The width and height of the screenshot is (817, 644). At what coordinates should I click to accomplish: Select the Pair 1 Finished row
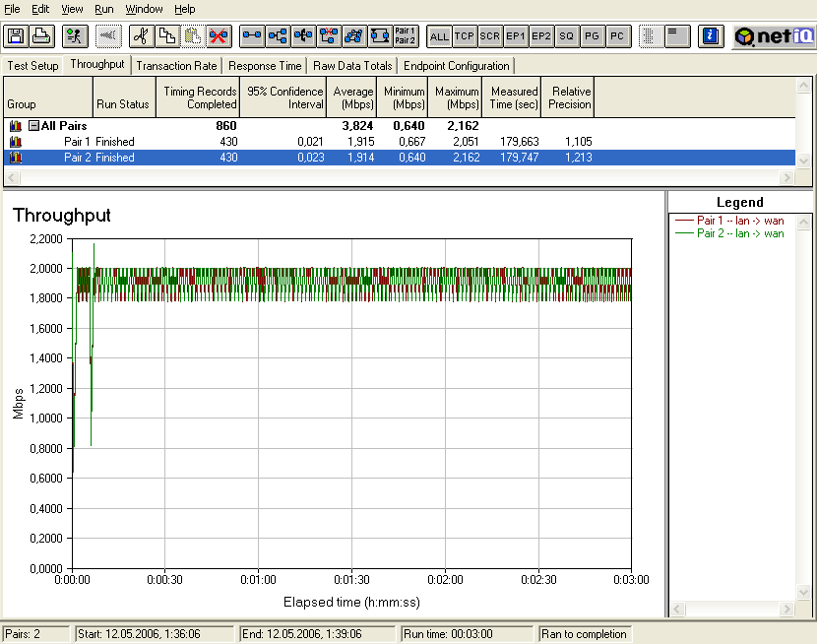point(399,142)
